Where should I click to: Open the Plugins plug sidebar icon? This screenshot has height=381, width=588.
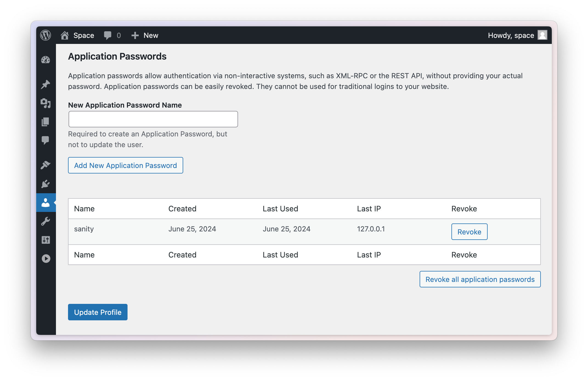(x=46, y=184)
